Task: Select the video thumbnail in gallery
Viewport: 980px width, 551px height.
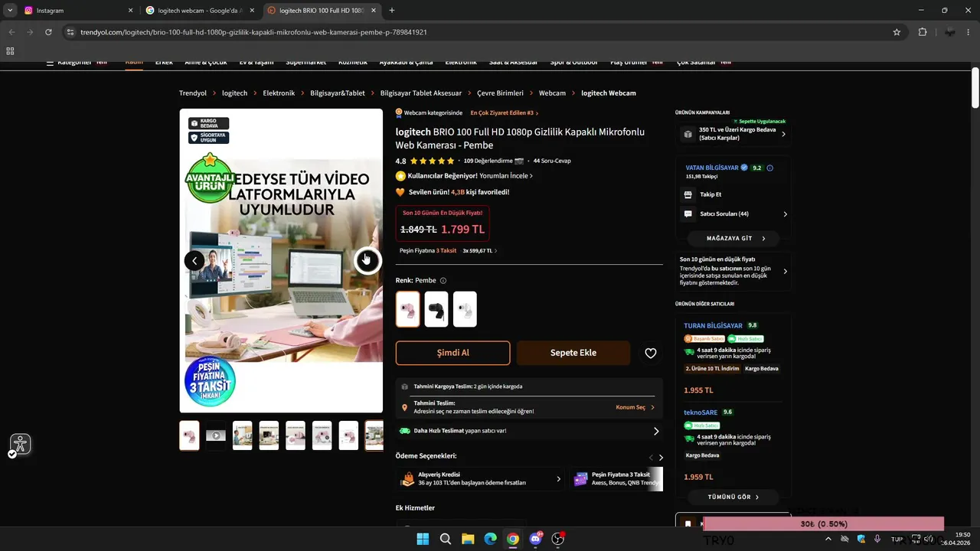Action: point(216,435)
